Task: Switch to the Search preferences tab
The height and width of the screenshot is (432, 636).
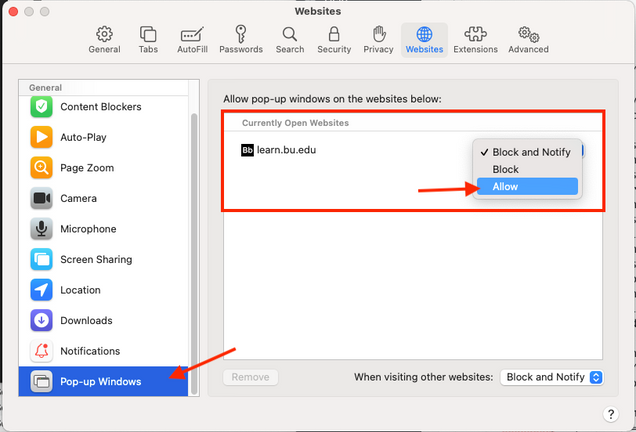Action: [x=290, y=40]
